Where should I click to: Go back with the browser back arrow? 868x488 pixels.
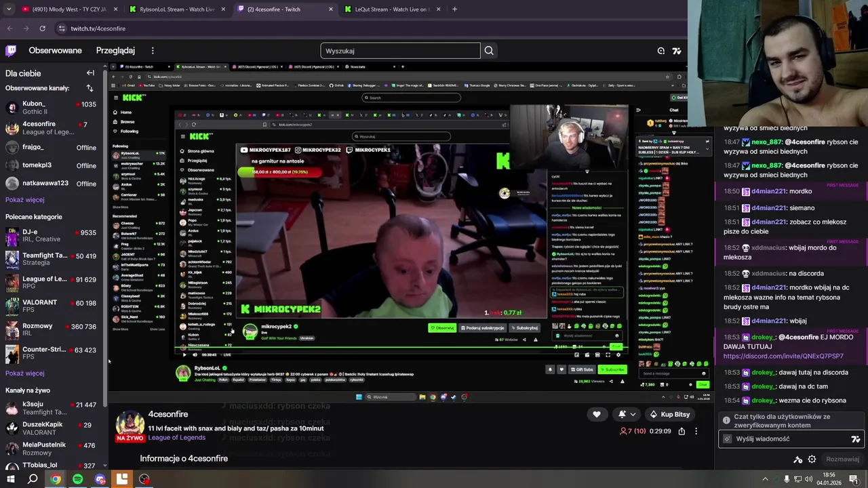[x=9, y=28]
